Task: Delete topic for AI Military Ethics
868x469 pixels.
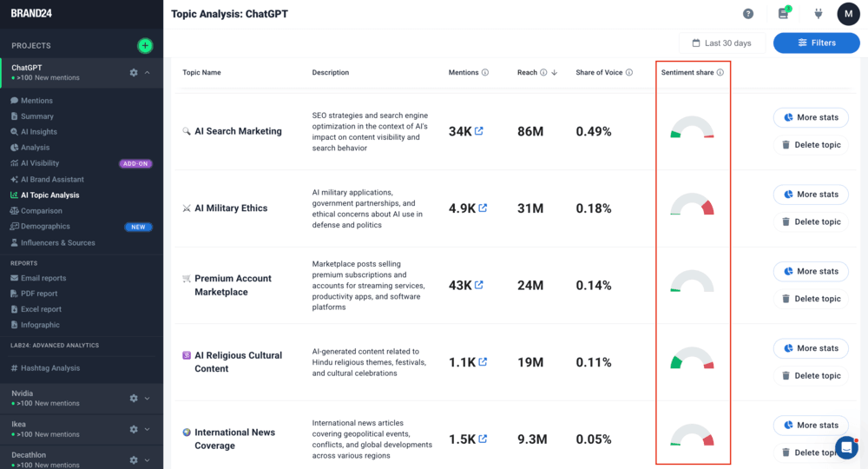Action: click(x=810, y=221)
